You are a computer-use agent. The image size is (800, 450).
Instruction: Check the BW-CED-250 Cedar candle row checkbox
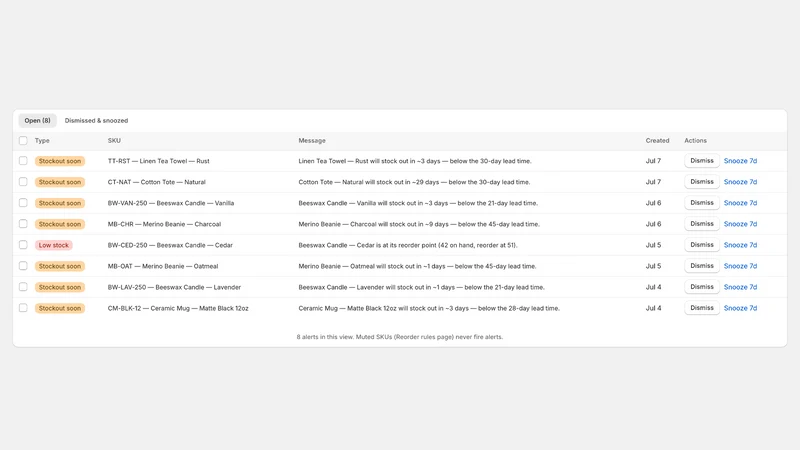(x=23, y=245)
